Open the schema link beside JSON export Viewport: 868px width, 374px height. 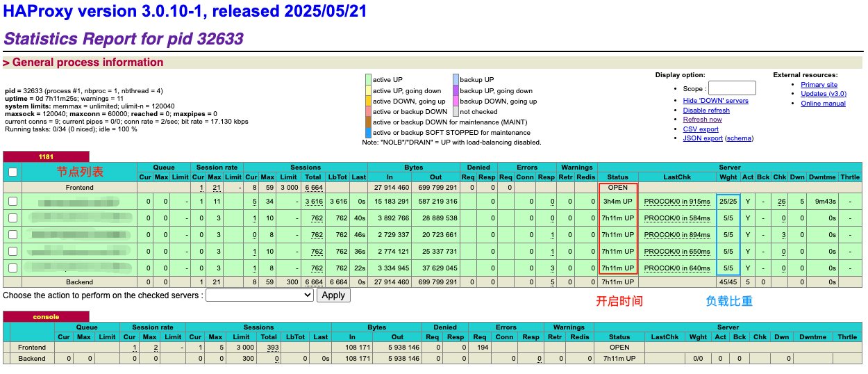739,138
